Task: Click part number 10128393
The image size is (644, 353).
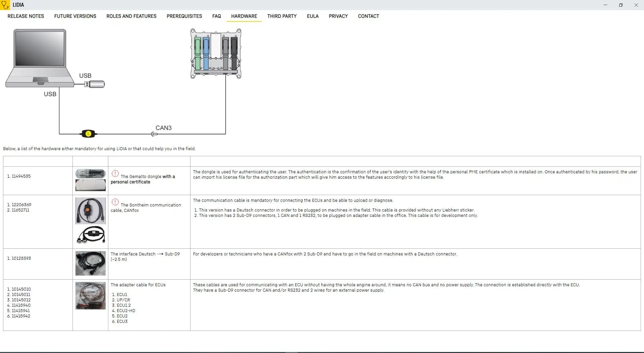Action: 21,258
